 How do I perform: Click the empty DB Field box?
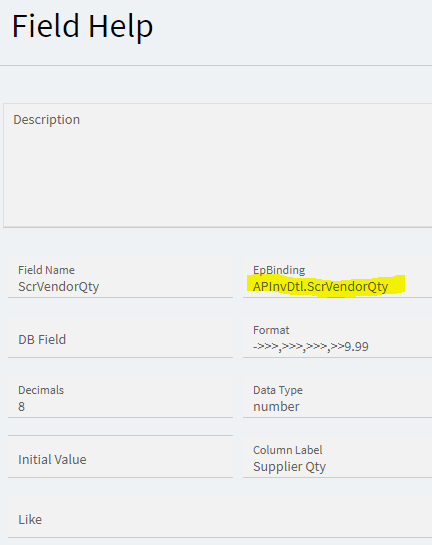click(120, 338)
